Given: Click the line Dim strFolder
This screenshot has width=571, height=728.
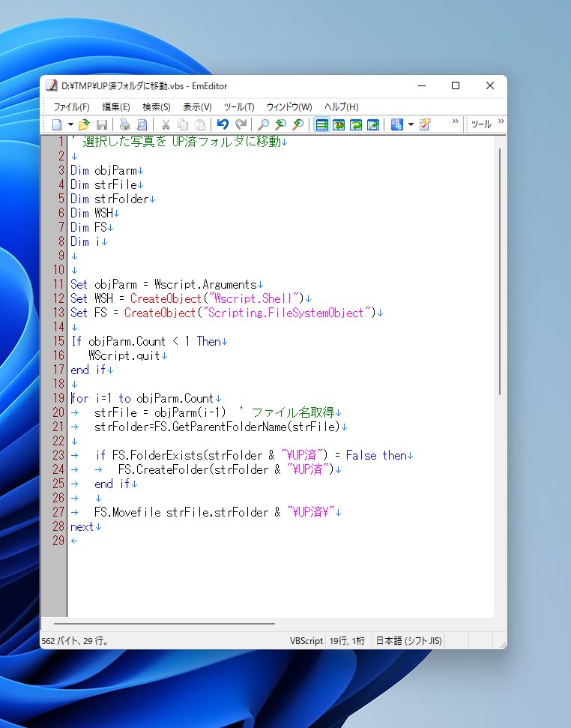Looking at the screenshot, I should [109, 199].
